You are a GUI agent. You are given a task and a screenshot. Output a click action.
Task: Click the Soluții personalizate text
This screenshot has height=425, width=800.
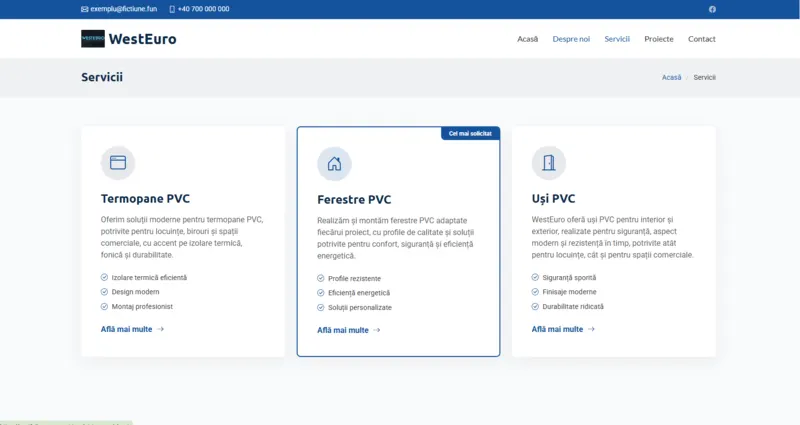click(x=360, y=308)
